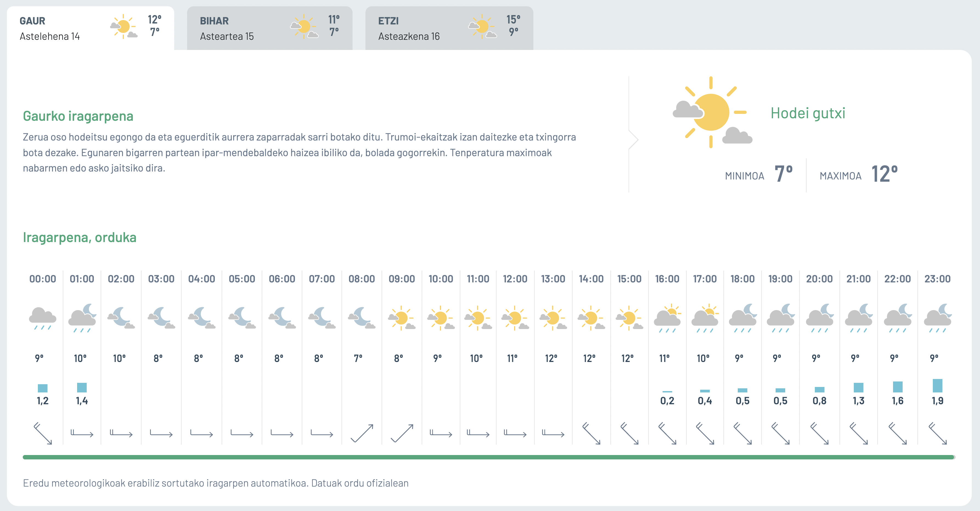Click the weather icon in the GAUR tab
This screenshot has width=980, height=511.
pos(124,27)
